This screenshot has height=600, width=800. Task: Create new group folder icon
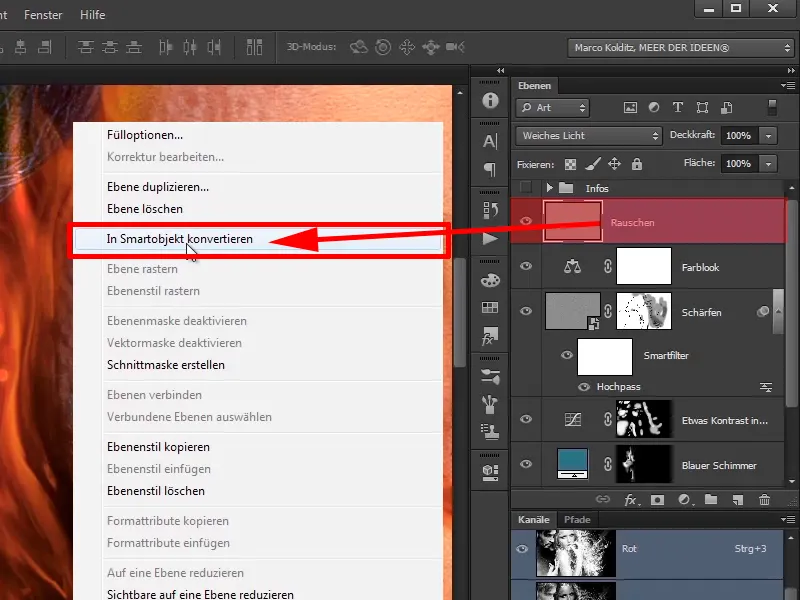(x=711, y=499)
